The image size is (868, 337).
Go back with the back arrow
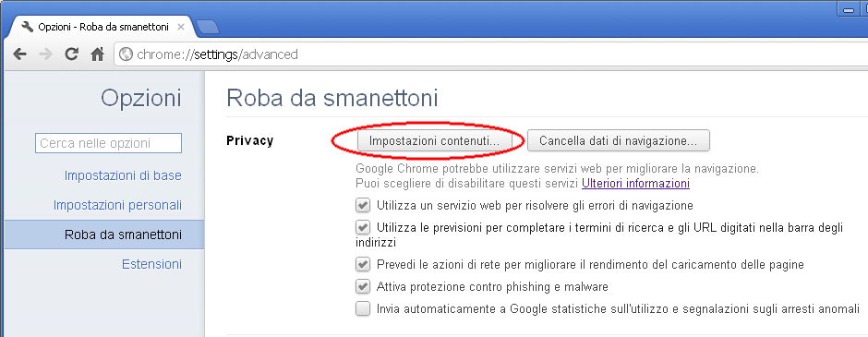point(20,54)
